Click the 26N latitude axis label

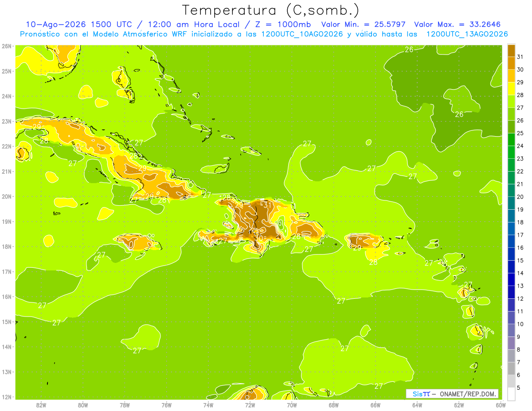point(7,46)
